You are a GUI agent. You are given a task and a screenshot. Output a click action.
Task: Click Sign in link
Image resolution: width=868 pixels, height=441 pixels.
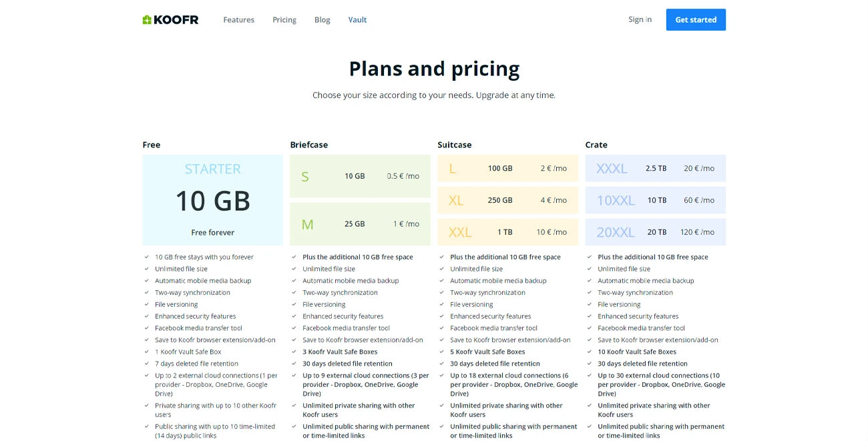(640, 19)
